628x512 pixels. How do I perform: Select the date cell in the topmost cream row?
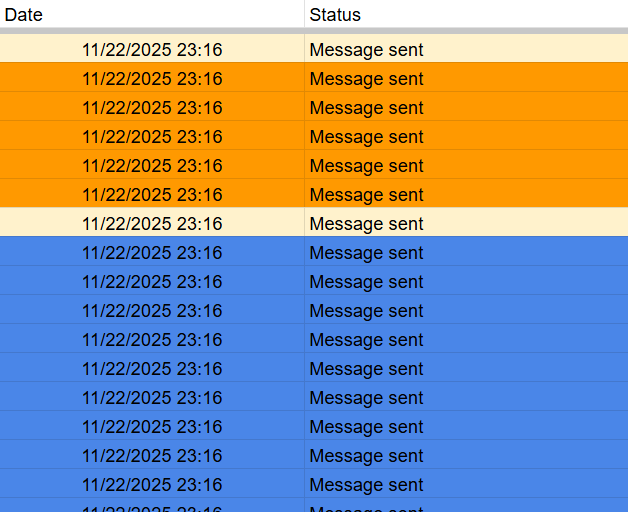click(x=152, y=50)
